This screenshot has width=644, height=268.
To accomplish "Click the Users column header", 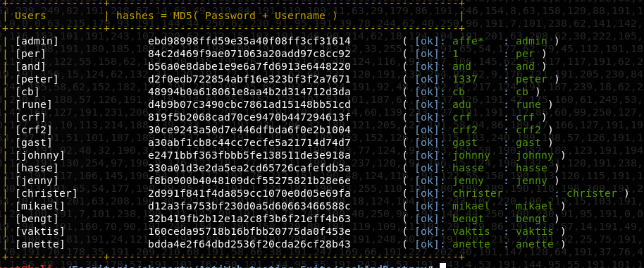I will pyautogui.click(x=31, y=16).
